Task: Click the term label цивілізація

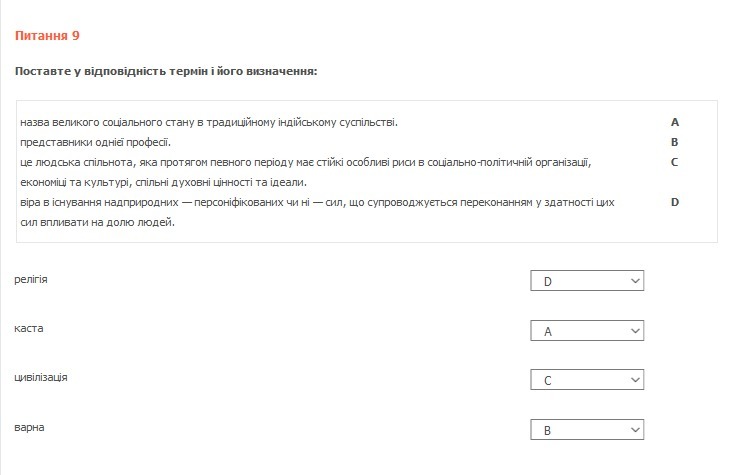Action: tap(41, 377)
